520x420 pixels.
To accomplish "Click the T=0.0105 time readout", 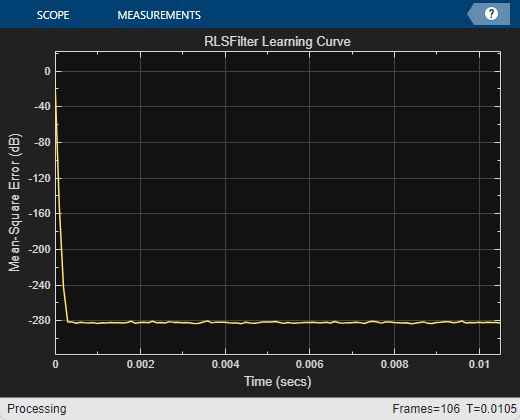I will click(x=491, y=409).
